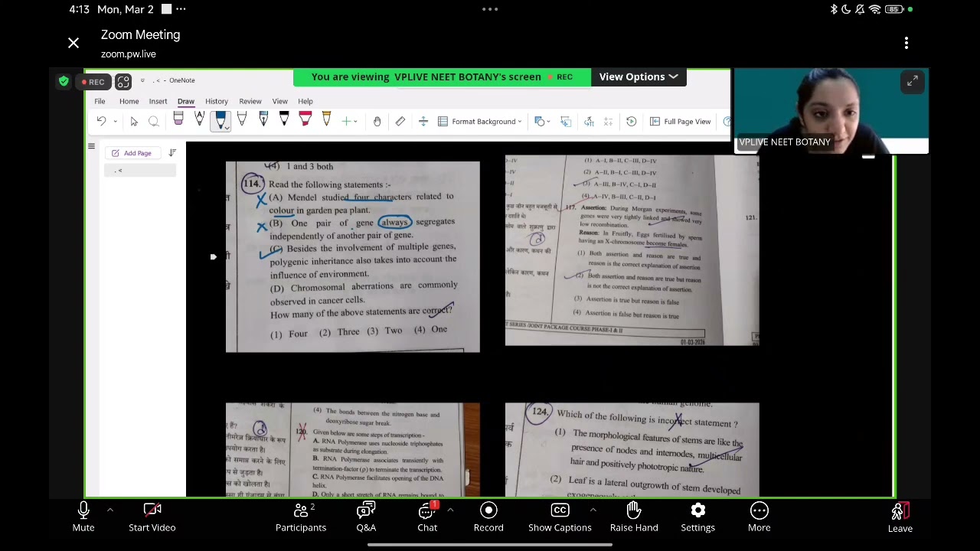Tap the three dots at top center
This screenshot has height=551, width=980.
tap(490, 9)
